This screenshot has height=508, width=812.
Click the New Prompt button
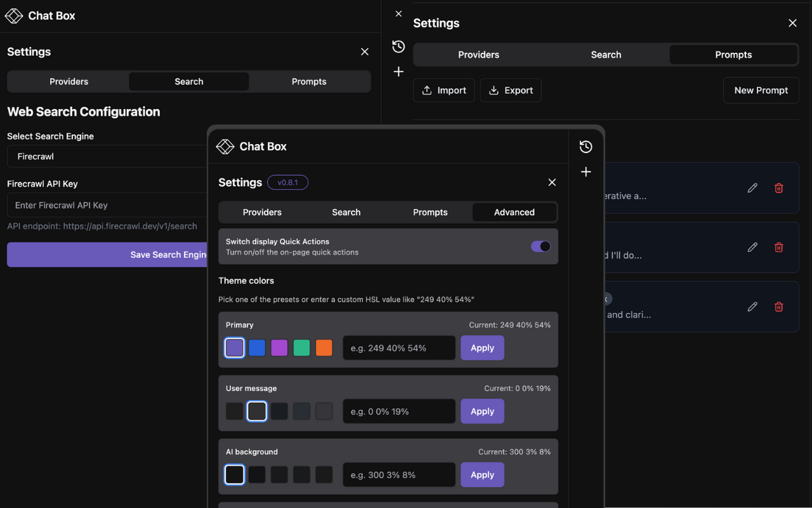tap(761, 90)
